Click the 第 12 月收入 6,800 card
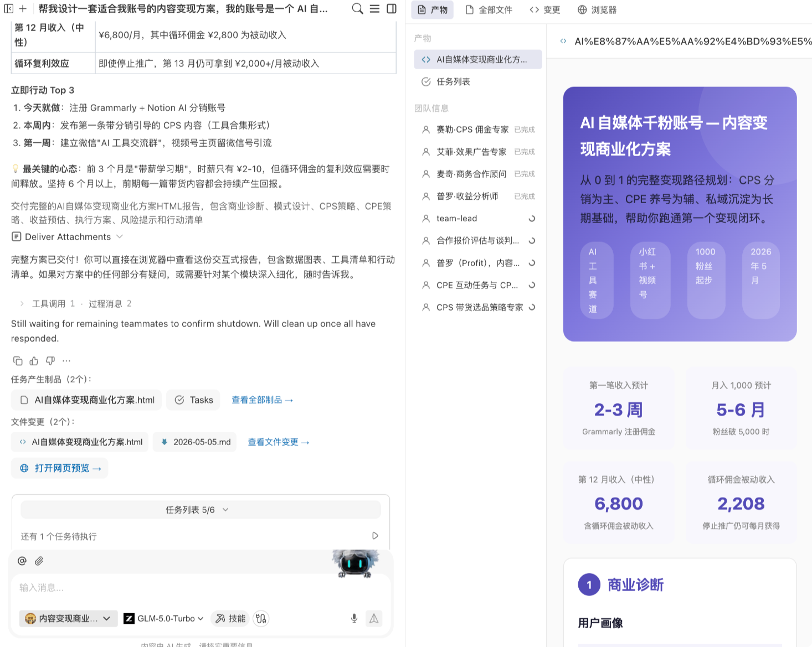 coord(619,503)
